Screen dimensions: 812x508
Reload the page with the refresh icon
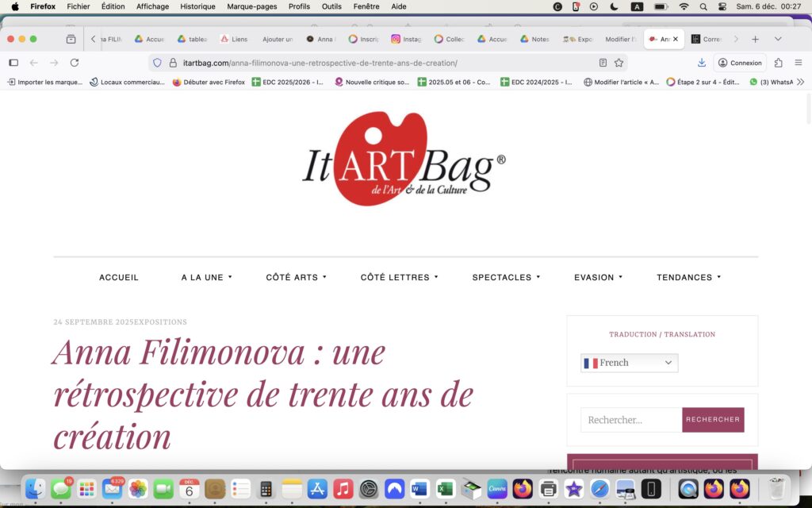75,63
